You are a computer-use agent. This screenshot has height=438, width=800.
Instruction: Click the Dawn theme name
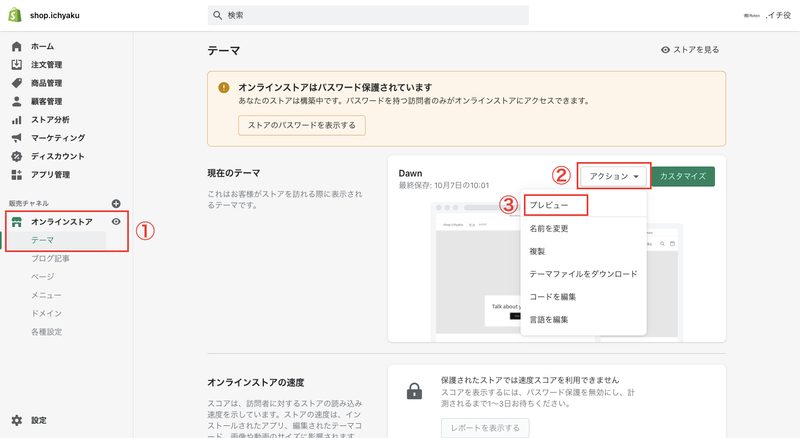coord(410,174)
